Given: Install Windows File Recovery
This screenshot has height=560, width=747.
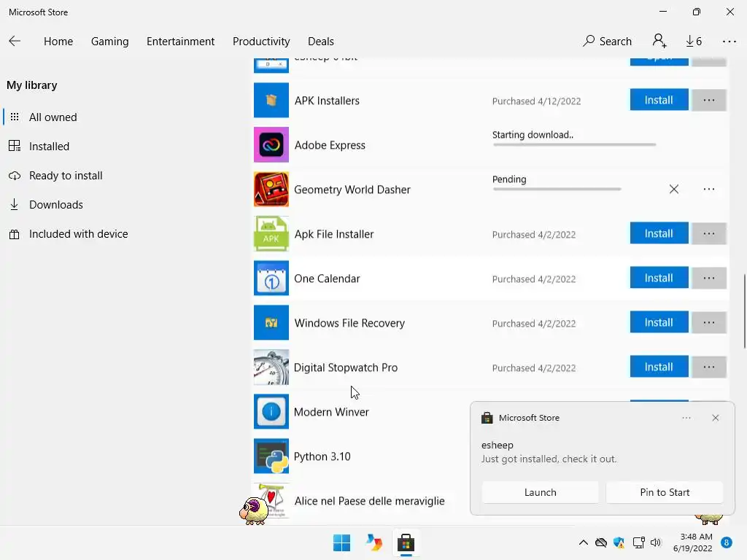Looking at the screenshot, I should pos(659,322).
